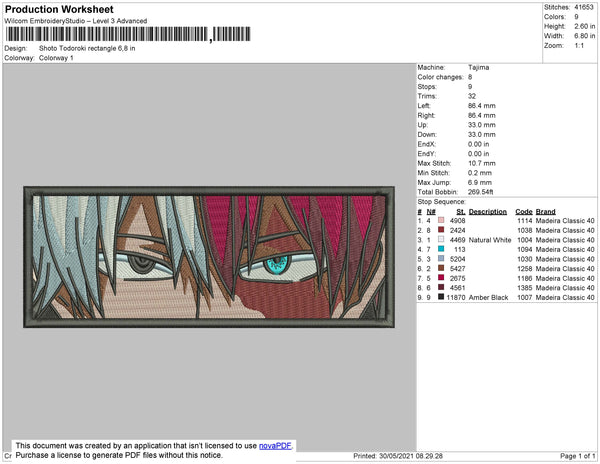600x464 pixels.
Task: Click the Amber Black 1007 thread swatch
Action: click(x=441, y=297)
